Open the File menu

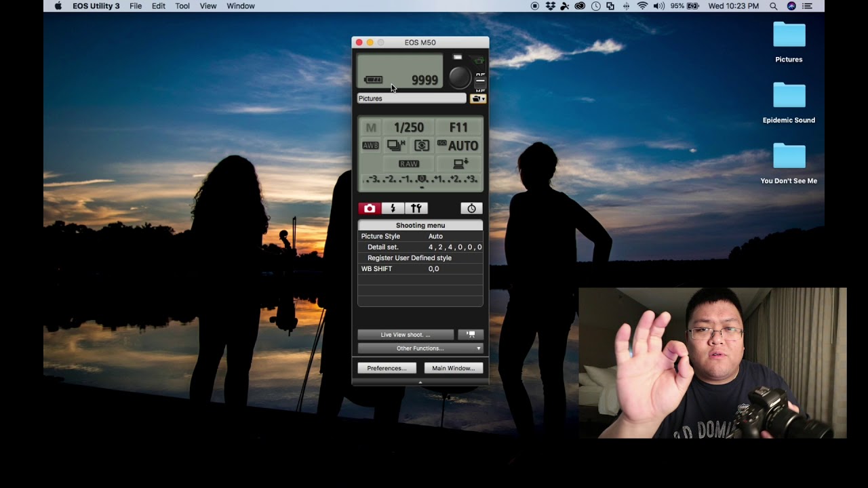(136, 6)
